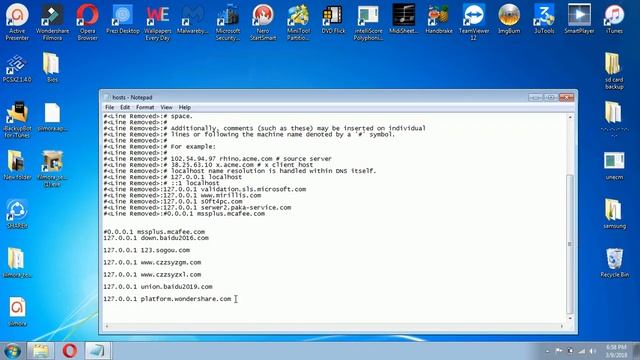
Task: Launch Nero StartSmart shortcut
Action: coord(263,21)
